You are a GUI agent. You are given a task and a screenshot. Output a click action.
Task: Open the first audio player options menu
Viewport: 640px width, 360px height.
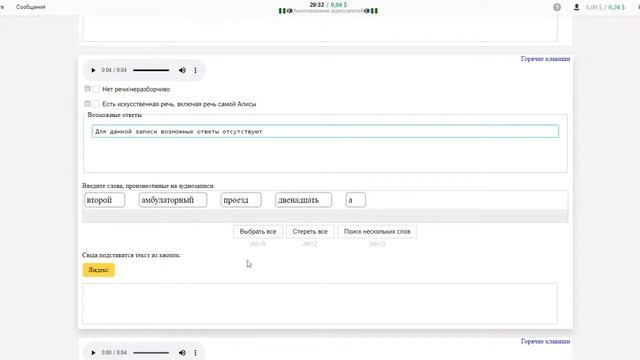coord(196,70)
